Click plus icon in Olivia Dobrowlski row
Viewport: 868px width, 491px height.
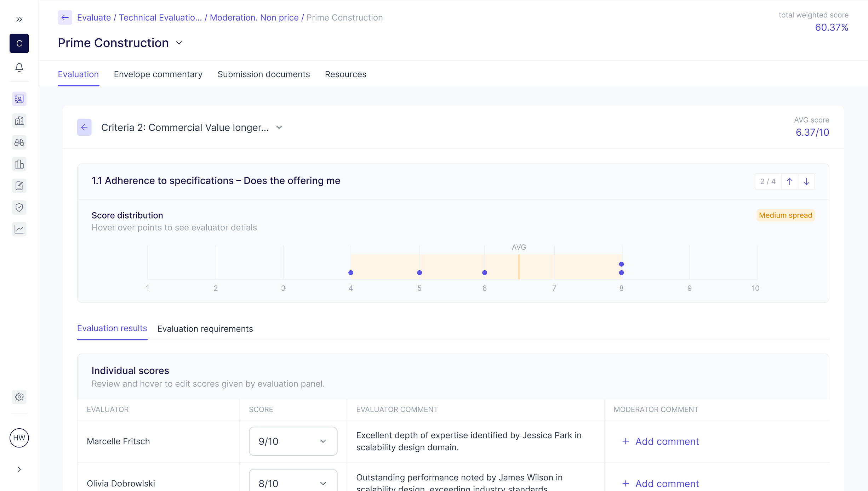click(x=626, y=483)
